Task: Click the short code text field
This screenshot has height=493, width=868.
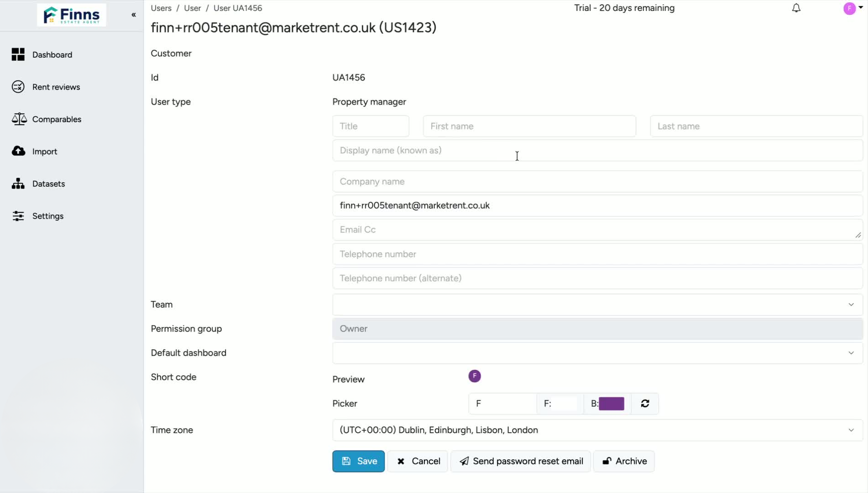Action: pyautogui.click(x=502, y=404)
